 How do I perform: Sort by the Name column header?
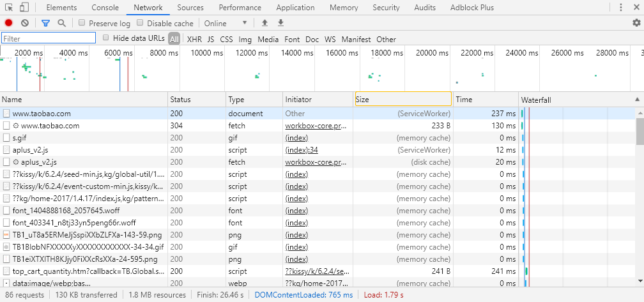pyautogui.click(x=84, y=100)
